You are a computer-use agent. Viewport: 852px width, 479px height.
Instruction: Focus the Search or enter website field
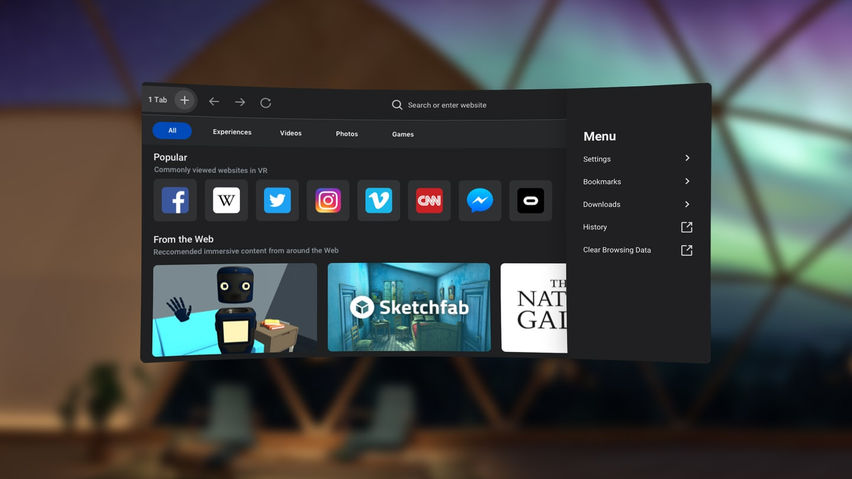[447, 105]
